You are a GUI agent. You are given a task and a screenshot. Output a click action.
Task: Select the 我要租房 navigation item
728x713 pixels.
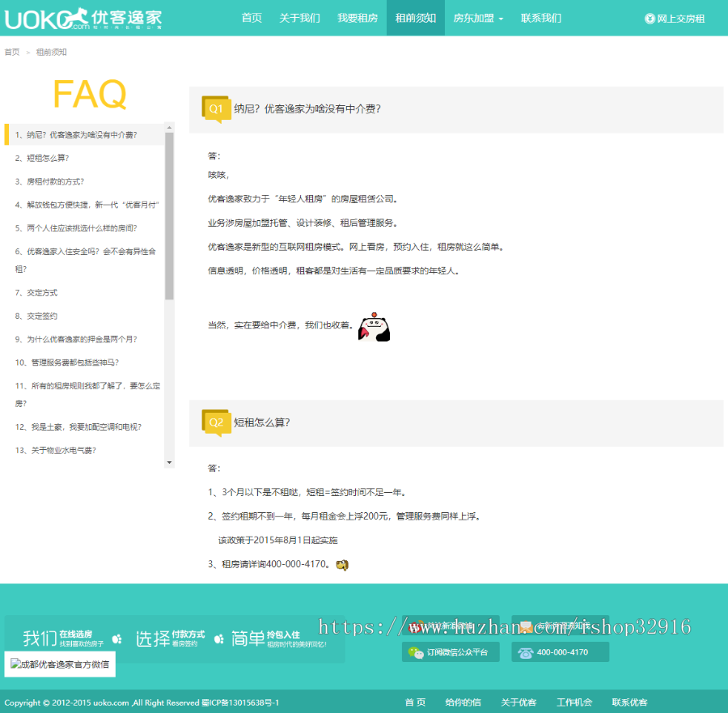(358, 17)
